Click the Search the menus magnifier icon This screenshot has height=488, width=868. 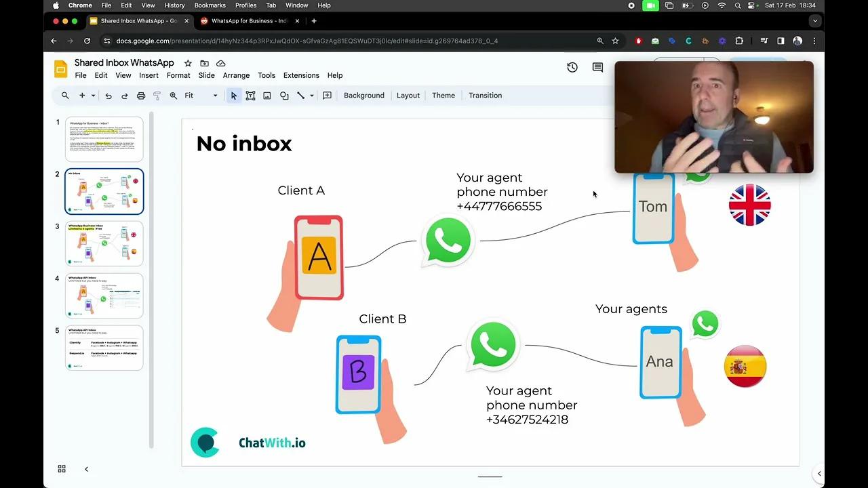65,96
